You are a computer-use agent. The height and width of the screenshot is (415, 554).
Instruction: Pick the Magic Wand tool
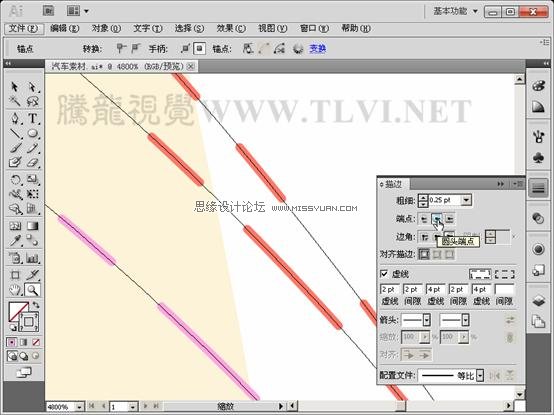click(x=14, y=101)
